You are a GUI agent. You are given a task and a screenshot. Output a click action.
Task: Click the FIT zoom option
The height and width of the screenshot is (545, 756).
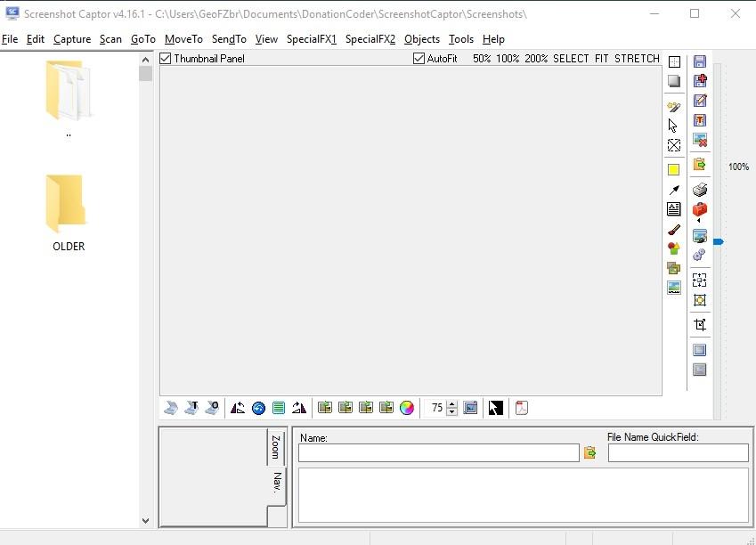[x=601, y=59]
